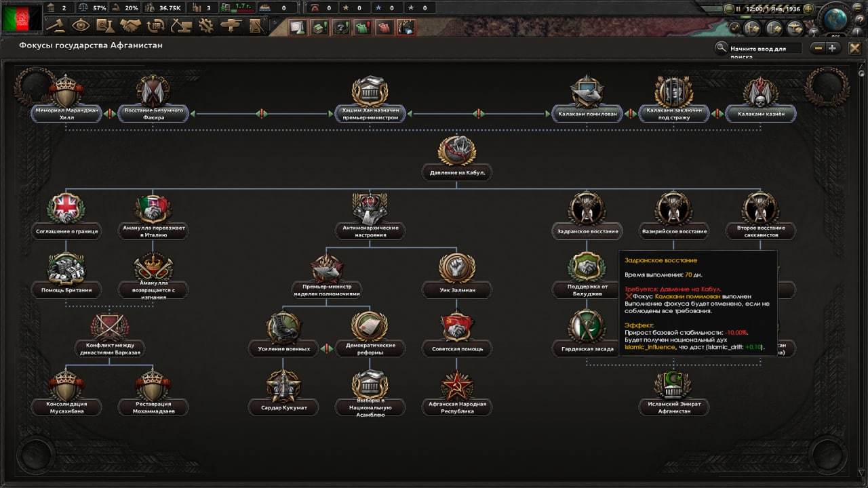Image resolution: width=868 pixels, height=488 pixels.
Task: Select the Соглашение о границе British flag icon
Action: pos(66,209)
